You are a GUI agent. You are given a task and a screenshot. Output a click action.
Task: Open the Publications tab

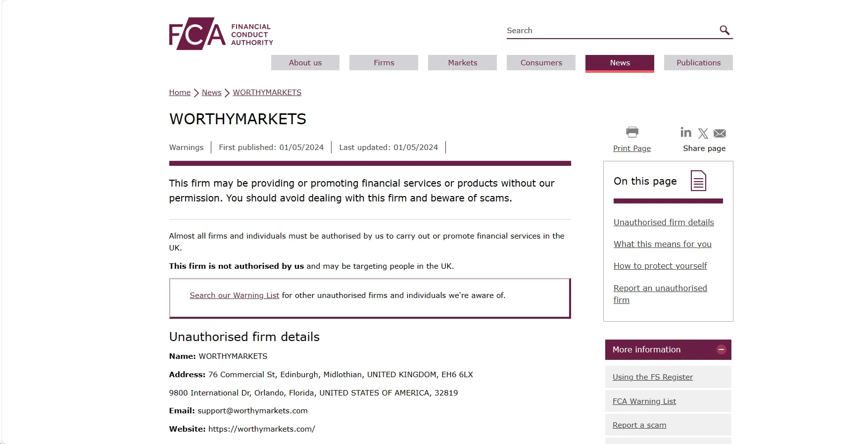(x=699, y=63)
